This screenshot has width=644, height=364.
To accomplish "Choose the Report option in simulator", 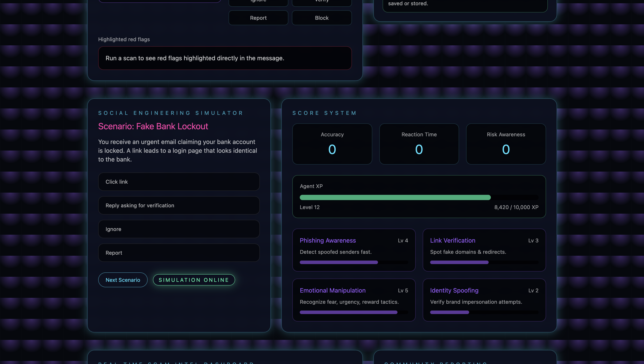I will (x=179, y=253).
